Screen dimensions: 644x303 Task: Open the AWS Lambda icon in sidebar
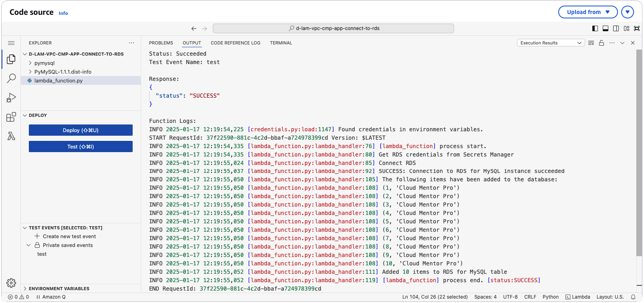pyautogui.click(x=11, y=136)
